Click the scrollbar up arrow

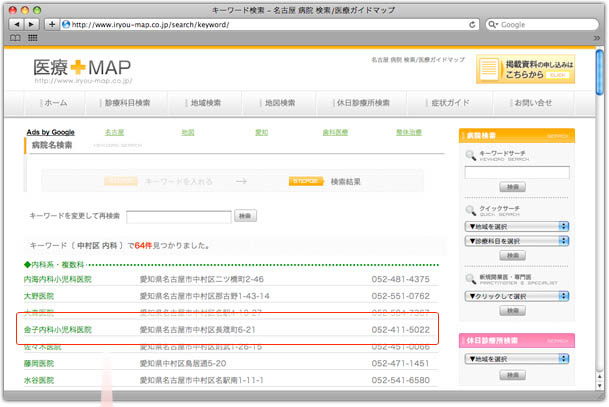click(x=599, y=376)
